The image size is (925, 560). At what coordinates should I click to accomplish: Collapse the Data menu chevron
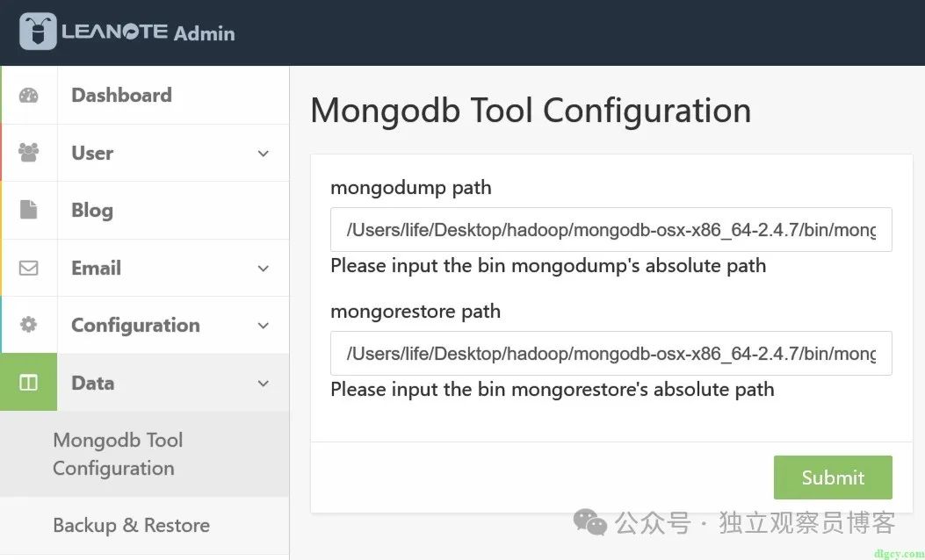click(x=264, y=384)
